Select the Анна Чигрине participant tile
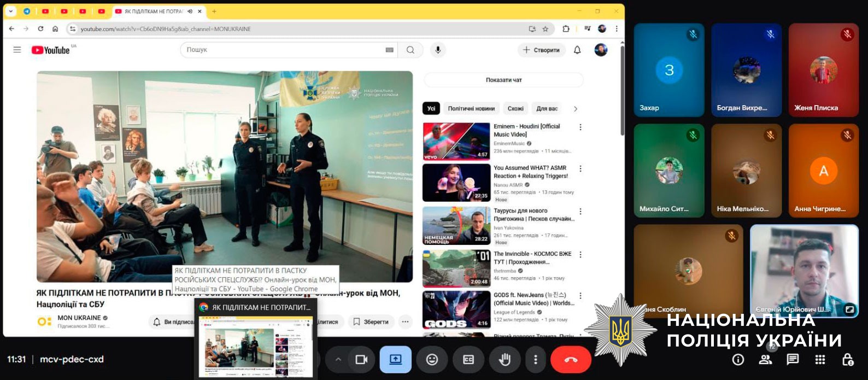868x380 pixels. pos(823,171)
